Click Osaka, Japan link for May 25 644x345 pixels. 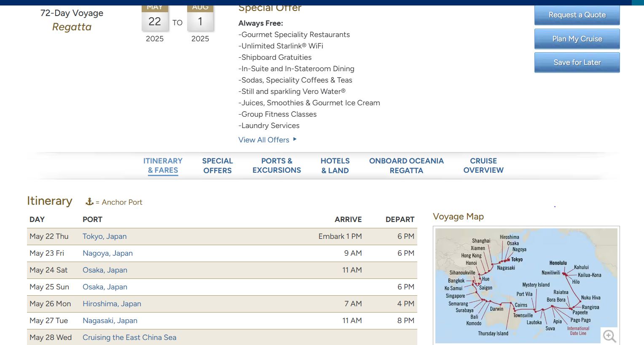[105, 287]
